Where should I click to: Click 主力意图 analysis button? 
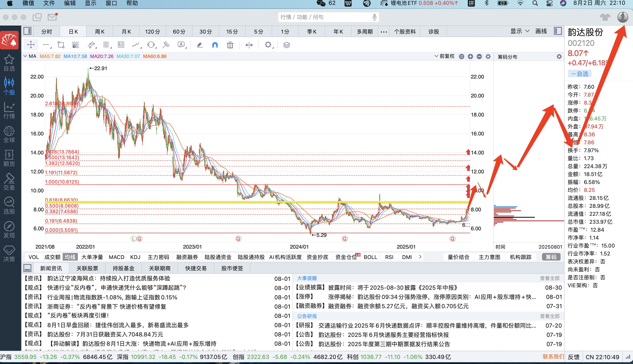click(x=489, y=257)
